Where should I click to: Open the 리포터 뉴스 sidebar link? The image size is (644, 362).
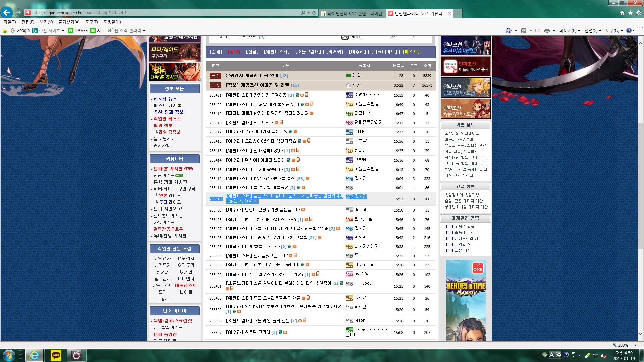coord(165,99)
